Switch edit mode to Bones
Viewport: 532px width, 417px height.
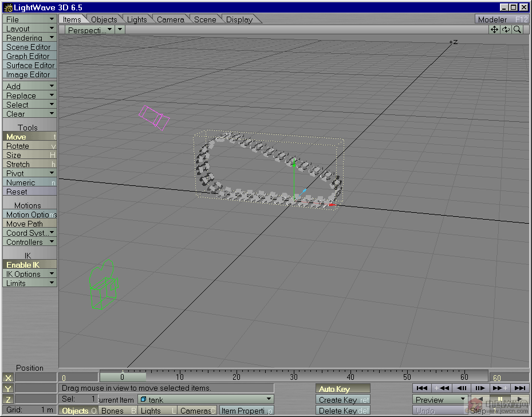click(117, 411)
